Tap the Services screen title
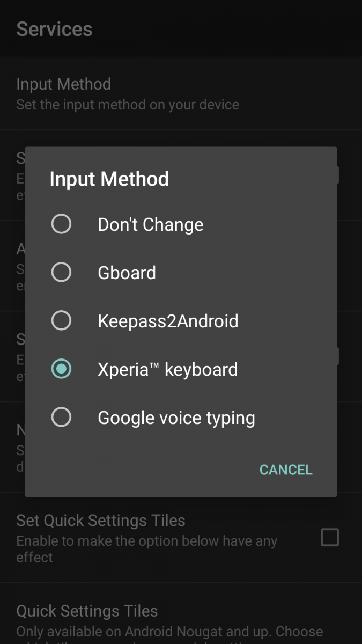Image resolution: width=362 pixels, height=644 pixels. 54,29
